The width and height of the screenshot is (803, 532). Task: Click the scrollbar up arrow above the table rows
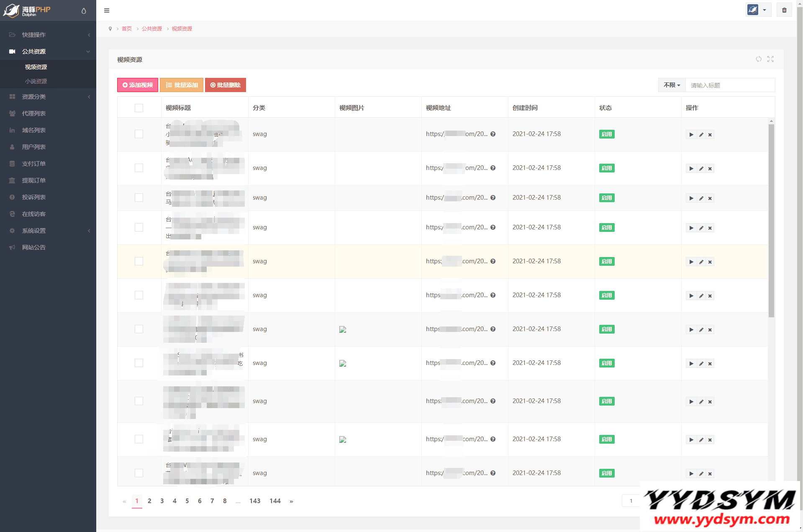(x=771, y=121)
